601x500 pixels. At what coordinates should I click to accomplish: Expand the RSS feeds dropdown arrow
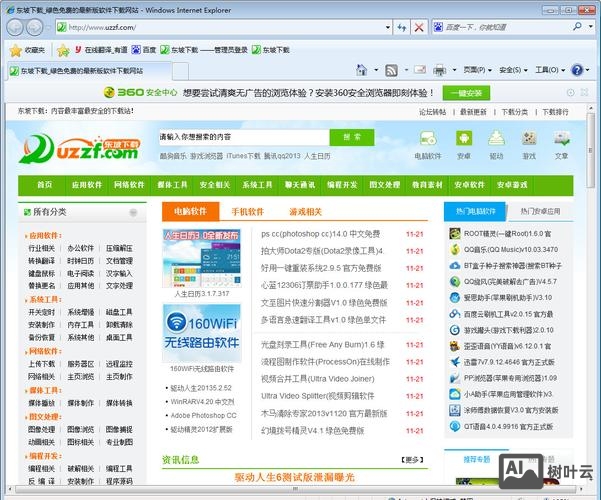[x=406, y=70]
